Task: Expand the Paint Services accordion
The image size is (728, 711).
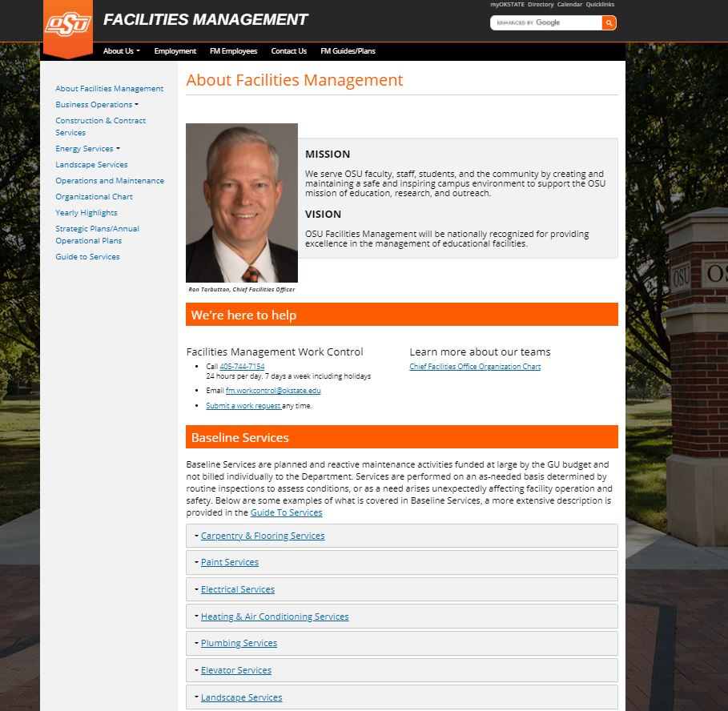Action: click(230, 562)
